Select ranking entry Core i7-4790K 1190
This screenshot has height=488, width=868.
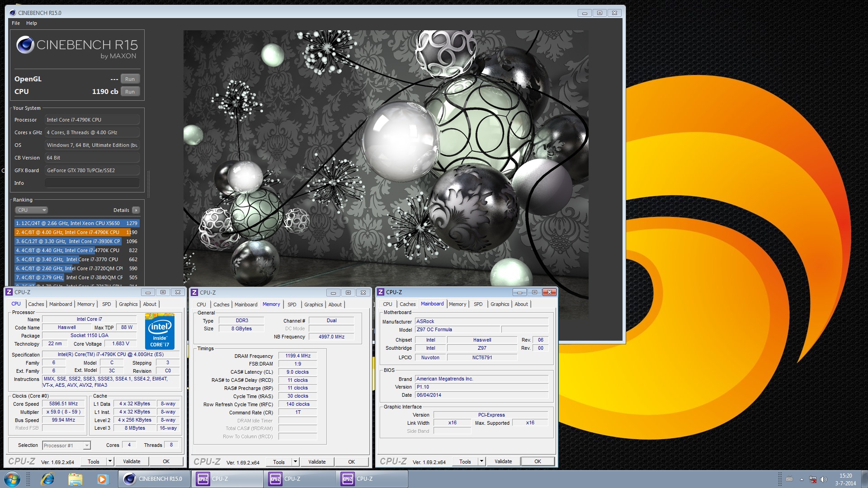77,232
